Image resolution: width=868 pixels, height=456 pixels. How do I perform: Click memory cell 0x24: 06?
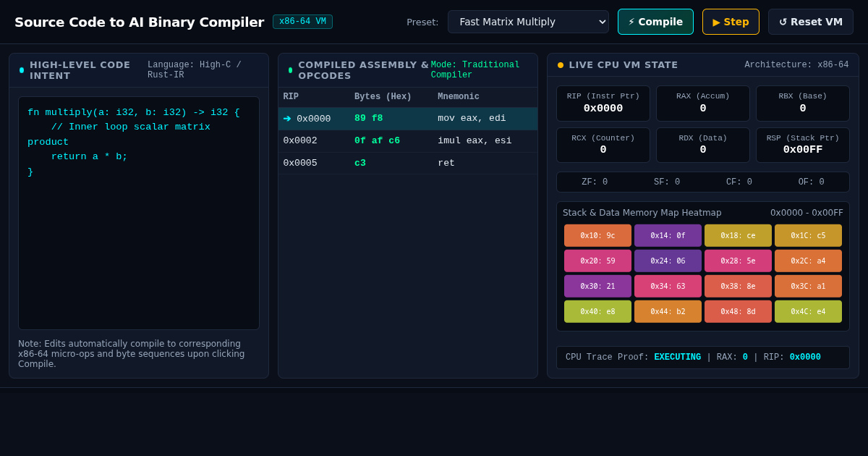pyautogui.click(x=668, y=261)
